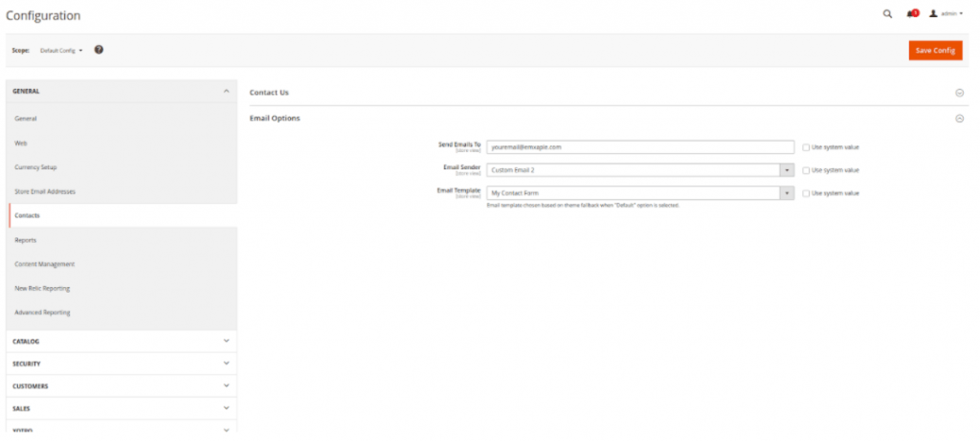Open Currency Setup settings

pyautogui.click(x=36, y=167)
